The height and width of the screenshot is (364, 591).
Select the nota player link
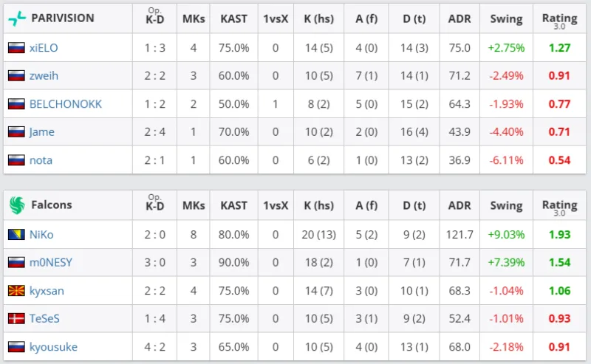click(x=41, y=160)
